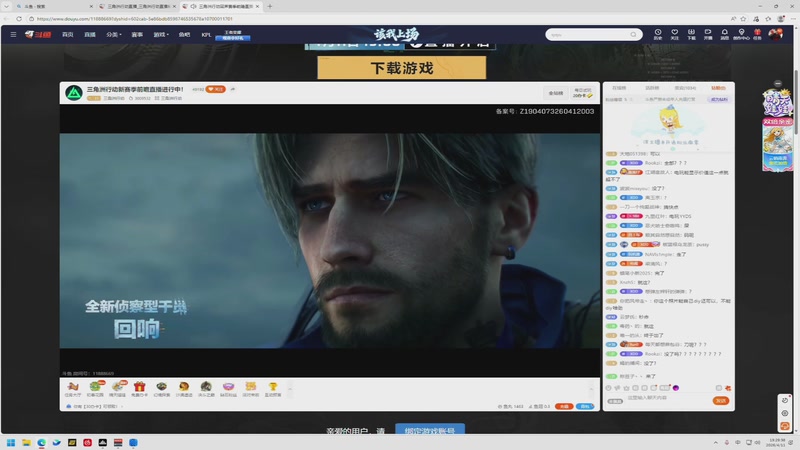Open the user avatar in the header
Screen dimensions: 800x450
tap(776, 34)
